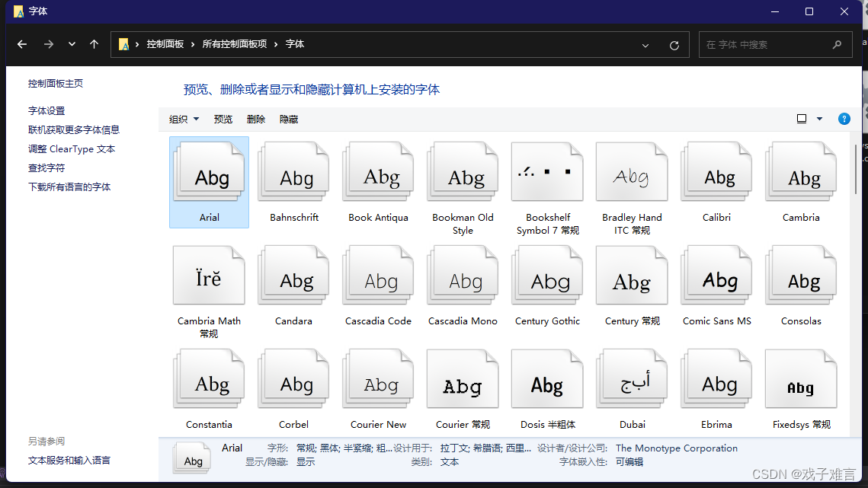Expand the address bar history dropdown
Image resolution: width=868 pixels, height=488 pixels.
click(x=645, y=46)
